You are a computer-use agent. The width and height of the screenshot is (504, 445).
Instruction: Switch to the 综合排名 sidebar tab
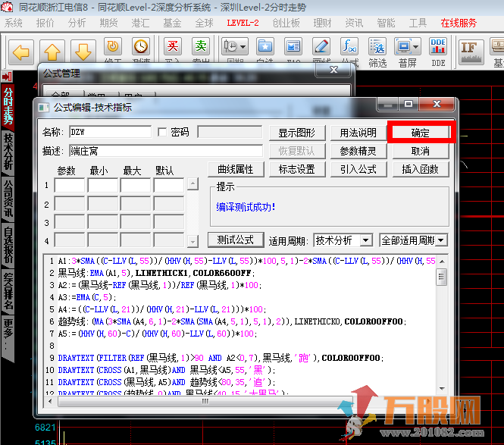(x=8, y=292)
